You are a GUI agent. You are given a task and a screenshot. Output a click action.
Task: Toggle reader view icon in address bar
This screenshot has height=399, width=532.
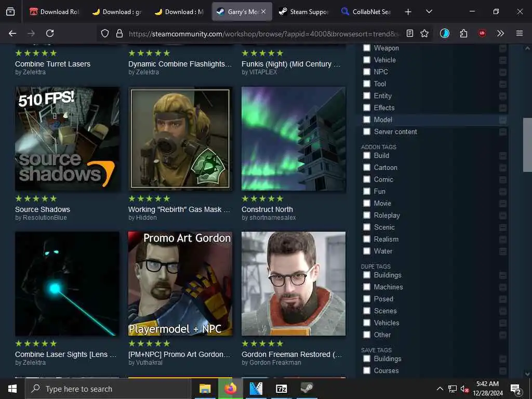coord(410,33)
